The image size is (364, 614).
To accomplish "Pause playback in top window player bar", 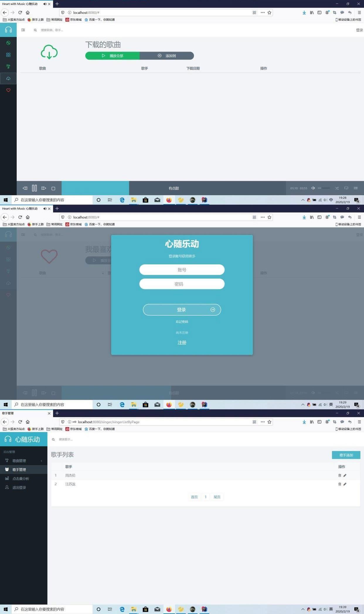I will 34,188.
